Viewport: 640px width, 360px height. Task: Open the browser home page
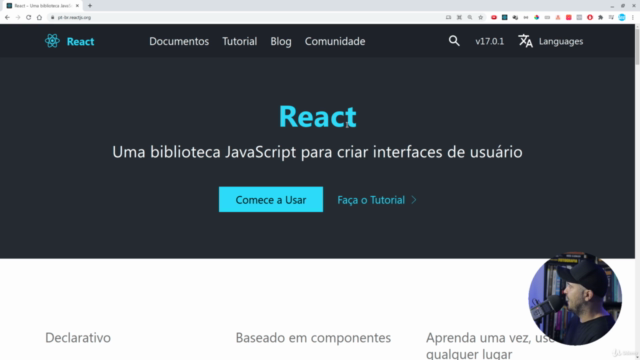pos(39,17)
